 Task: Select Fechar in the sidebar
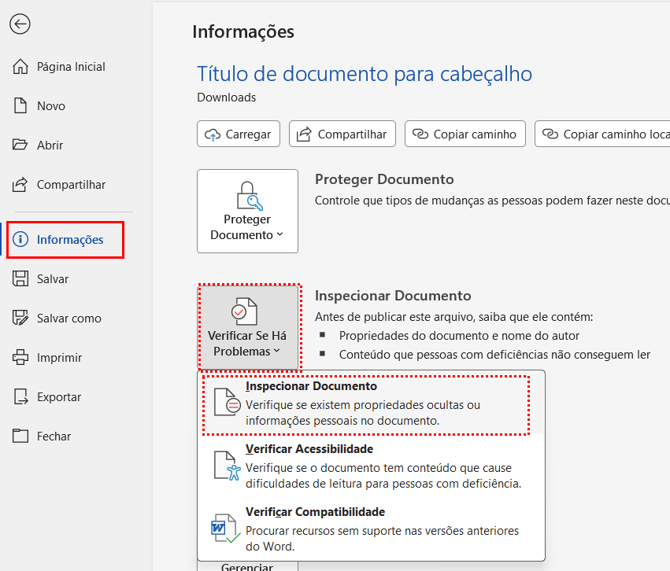click(x=54, y=436)
